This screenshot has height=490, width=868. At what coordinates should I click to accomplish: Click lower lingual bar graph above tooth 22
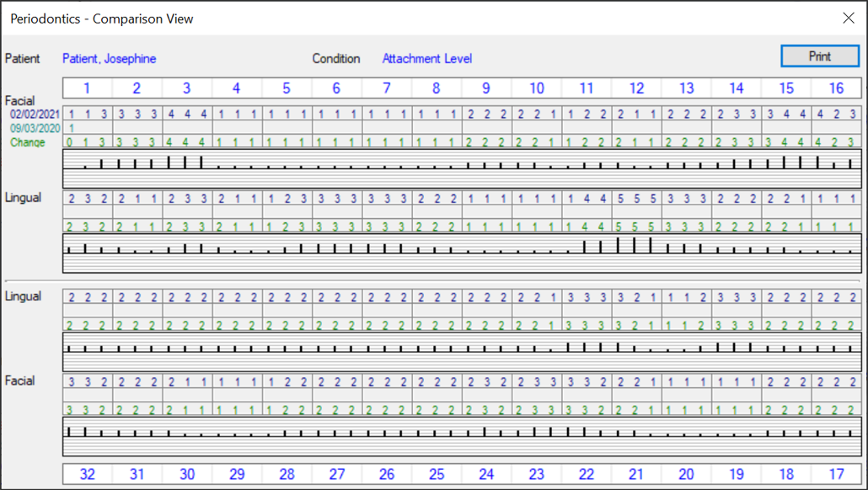(587, 351)
